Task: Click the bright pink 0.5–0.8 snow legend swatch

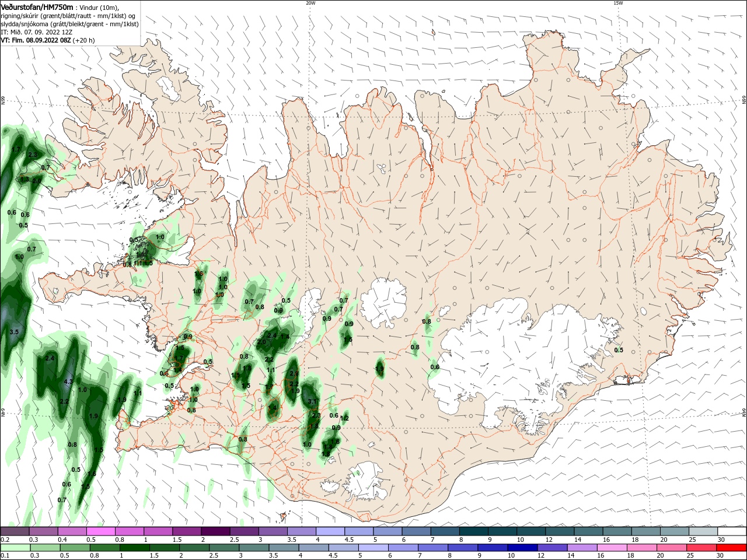Action: 101,531
